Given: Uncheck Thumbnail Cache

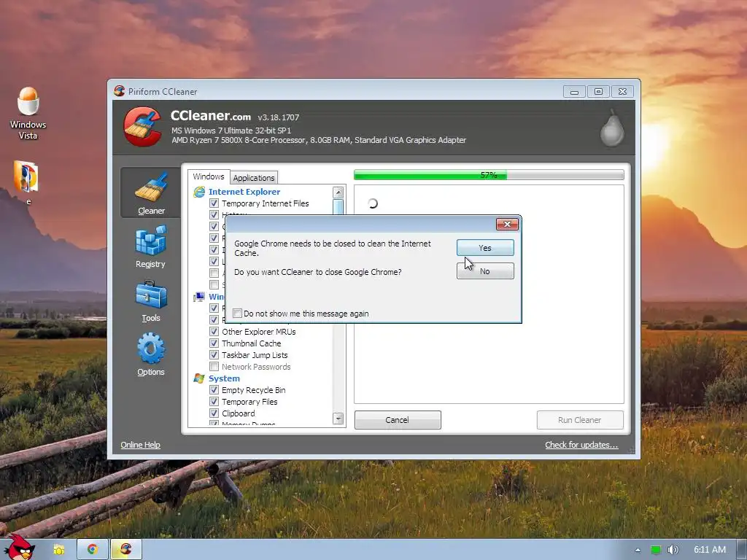Looking at the screenshot, I should click(214, 343).
